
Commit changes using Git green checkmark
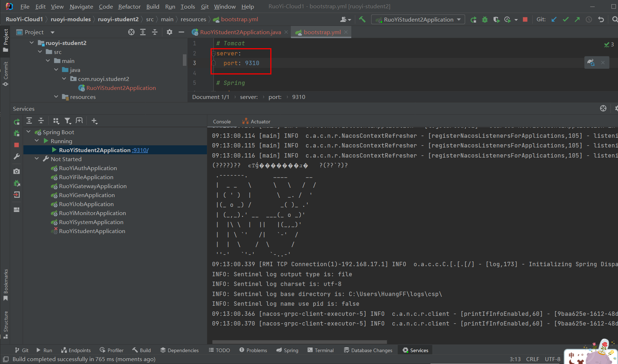coord(566,19)
